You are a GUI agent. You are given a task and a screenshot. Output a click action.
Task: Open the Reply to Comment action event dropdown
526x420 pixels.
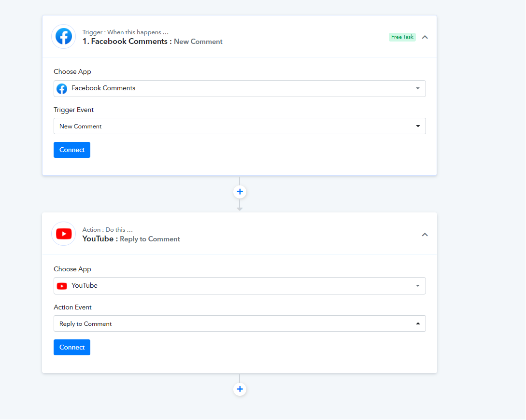coord(240,323)
